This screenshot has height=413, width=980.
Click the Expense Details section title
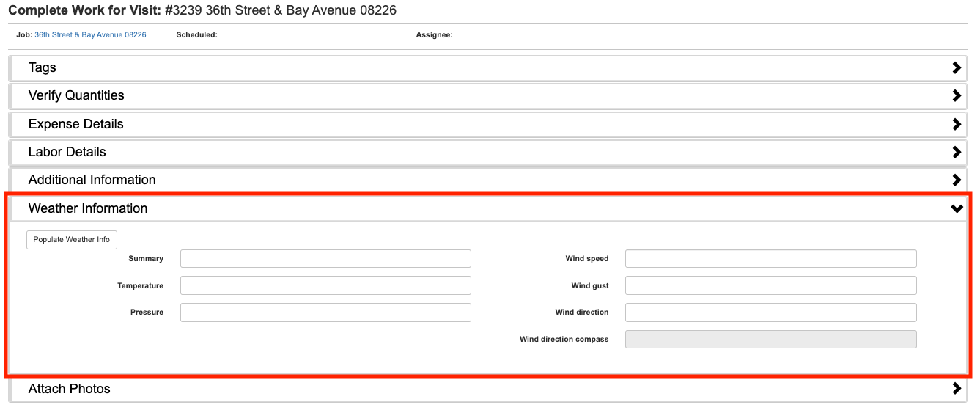click(76, 124)
